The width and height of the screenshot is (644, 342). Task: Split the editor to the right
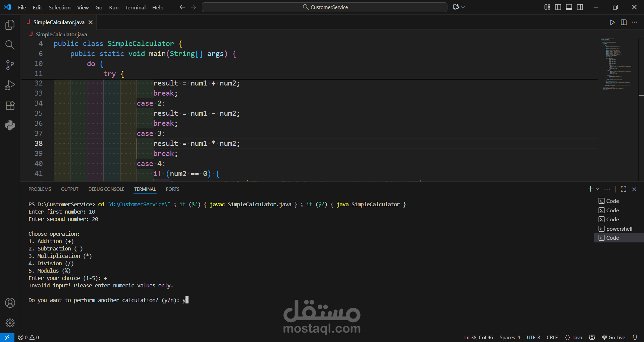tap(624, 22)
